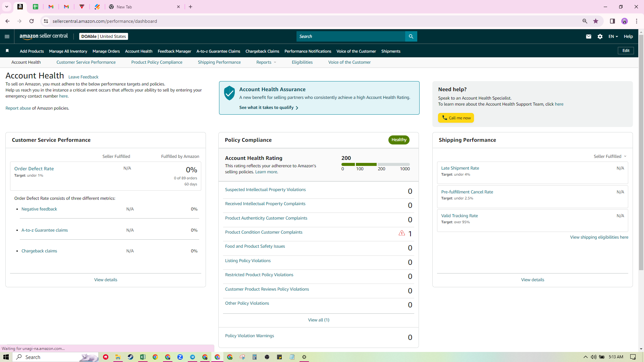This screenshot has height=362, width=644.
Task: Open Product Condition Customer Complaints link
Action: [x=264, y=232]
